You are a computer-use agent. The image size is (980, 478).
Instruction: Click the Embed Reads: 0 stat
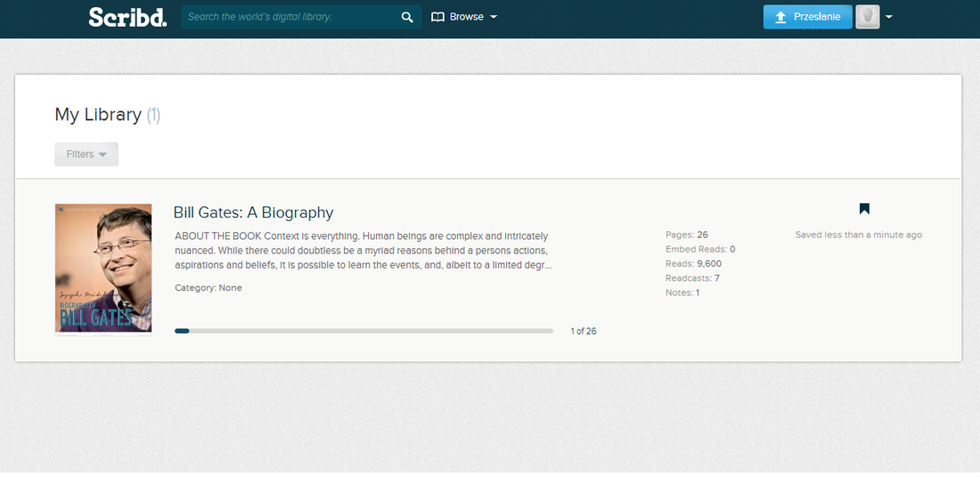click(700, 249)
